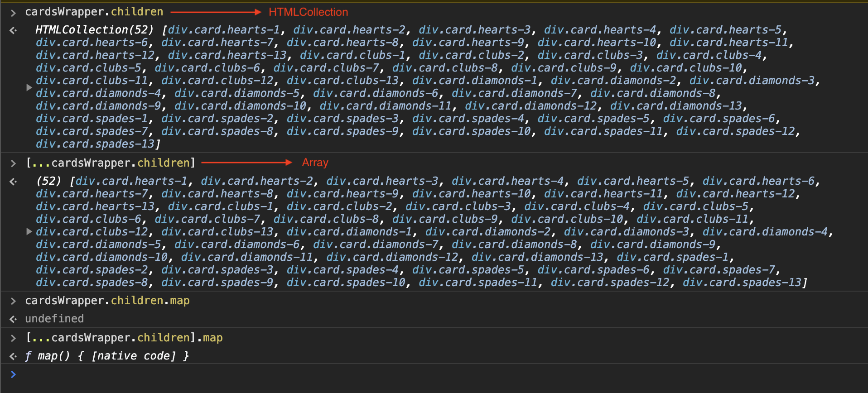Click div.card.hearts-12 in the Array output
868x393 pixels.
click(x=735, y=194)
